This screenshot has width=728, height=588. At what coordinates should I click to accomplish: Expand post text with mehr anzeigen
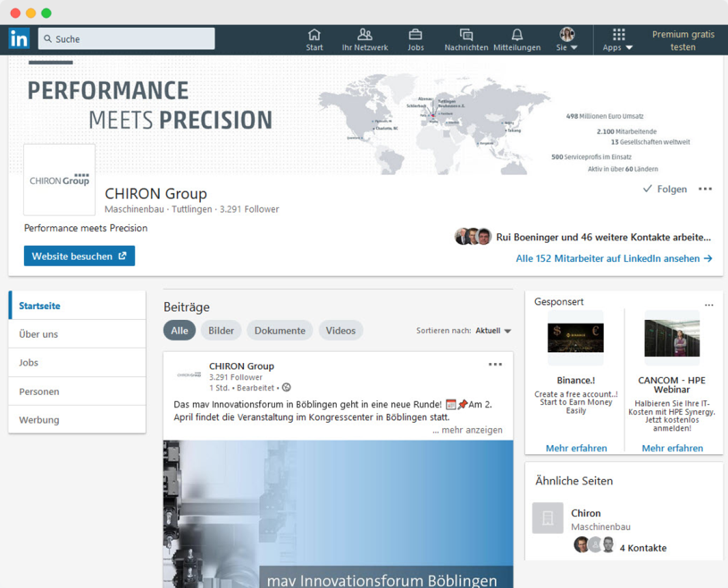[468, 430]
